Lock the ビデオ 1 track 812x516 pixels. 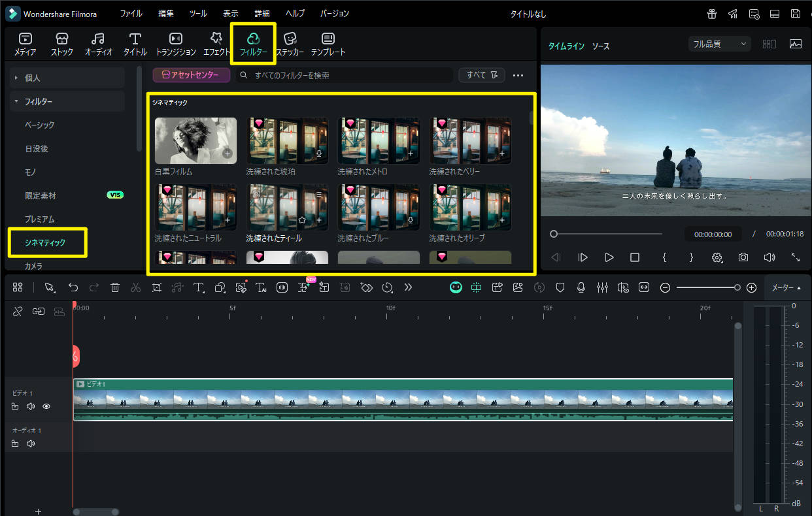click(15, 406)
